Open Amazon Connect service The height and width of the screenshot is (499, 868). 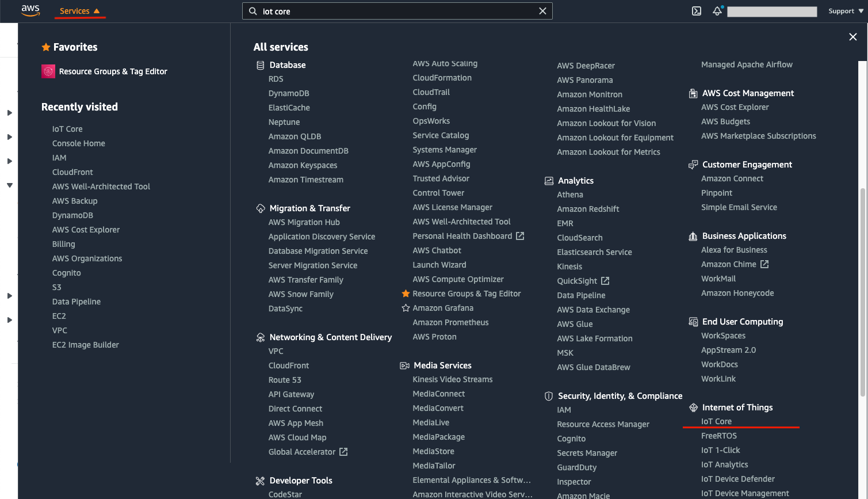[x=732, y=178]
